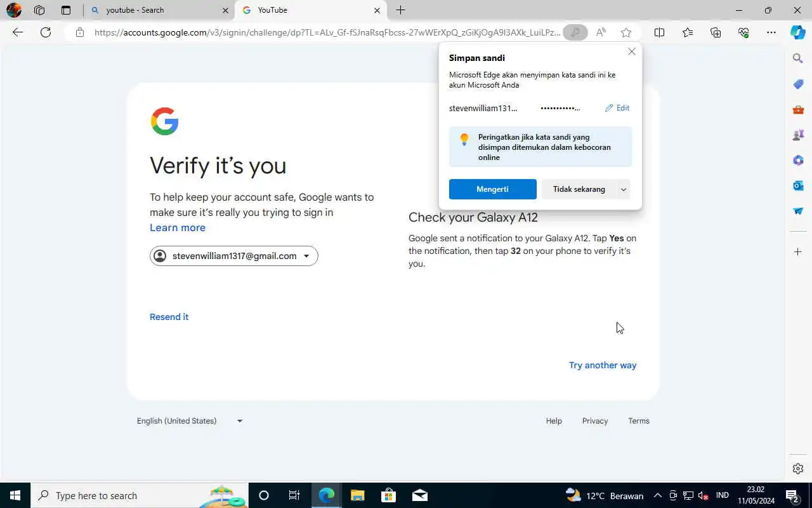Reload the page with refresh icon
The height and width of the screenshot is (508, 812).
(46, 32)
